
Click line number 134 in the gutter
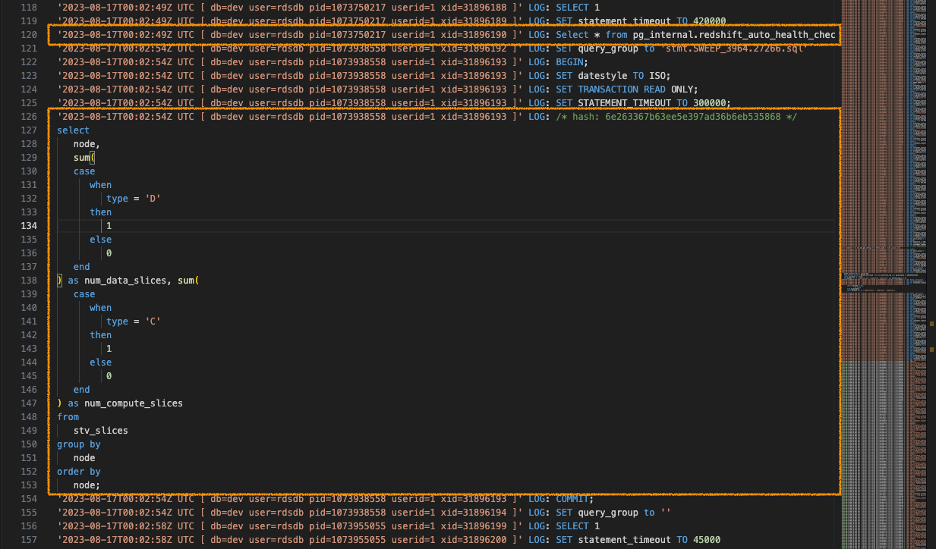[x=29, y=226]
